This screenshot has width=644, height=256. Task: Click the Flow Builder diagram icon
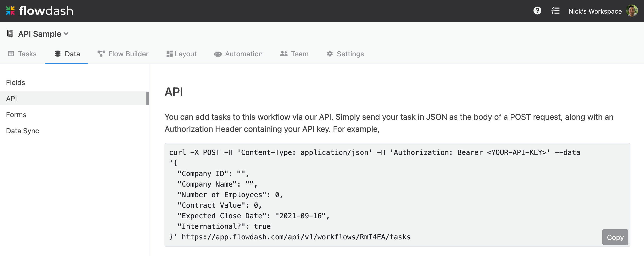101,54
